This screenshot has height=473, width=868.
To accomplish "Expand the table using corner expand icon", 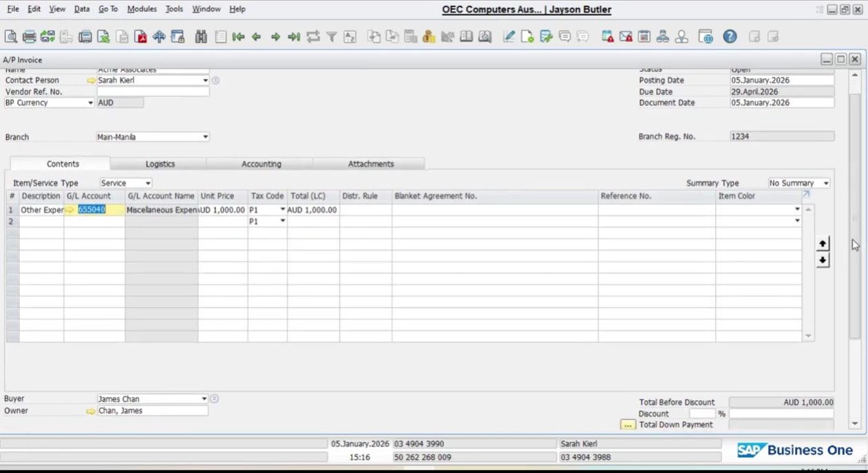I will click(806, 195).
